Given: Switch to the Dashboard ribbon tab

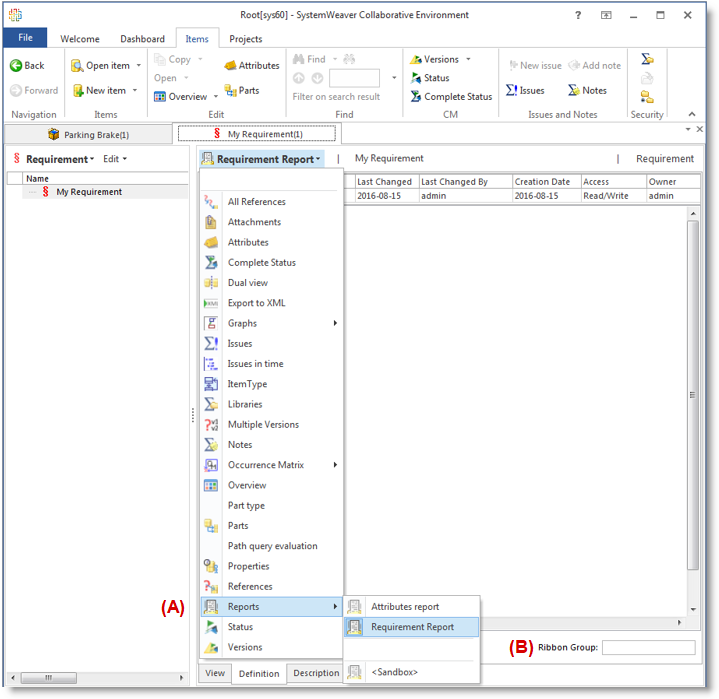Looking at the screenshot, I should pyautogui.click(x=143, y=39).
